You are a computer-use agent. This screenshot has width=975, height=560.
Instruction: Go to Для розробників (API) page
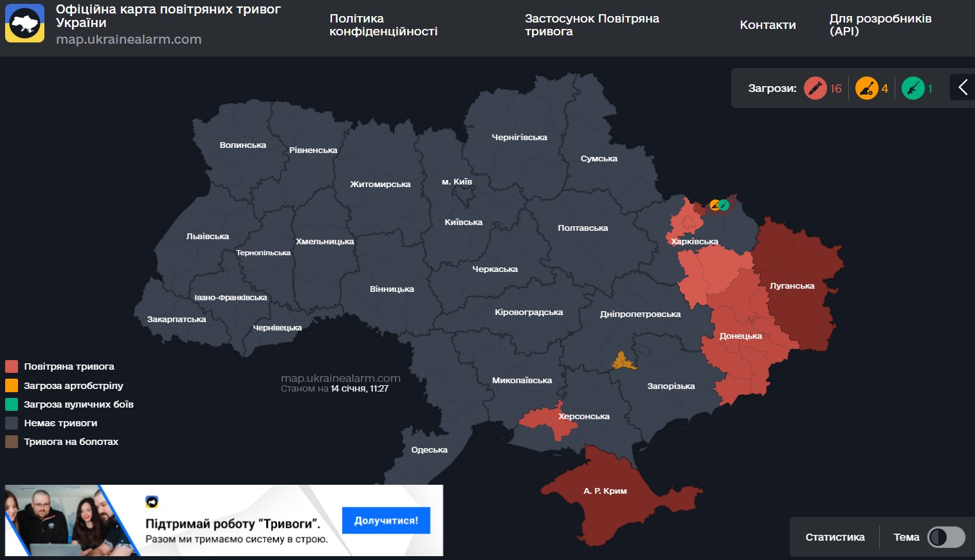coord(880,25)
